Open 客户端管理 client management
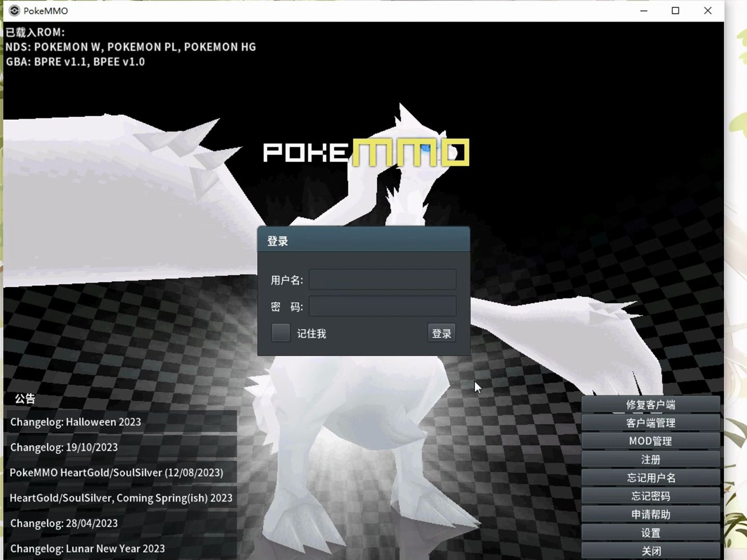Image resolution: width=747 pixels, height=560 pixels. pos(651,423)
